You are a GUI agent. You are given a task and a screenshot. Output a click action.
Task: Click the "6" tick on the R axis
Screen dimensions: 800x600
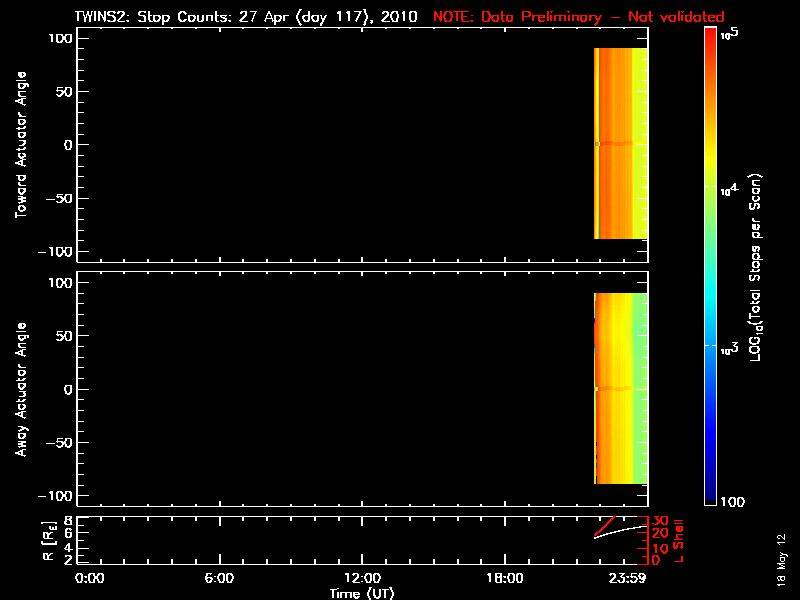68,533
